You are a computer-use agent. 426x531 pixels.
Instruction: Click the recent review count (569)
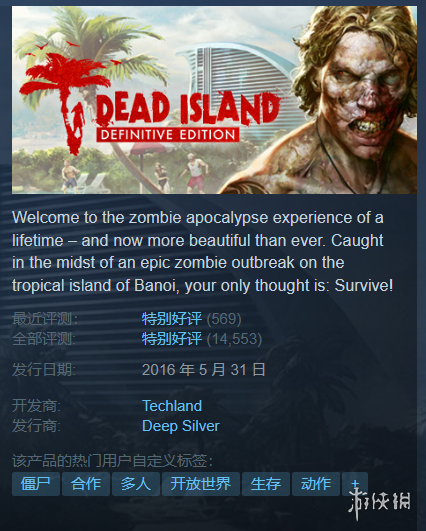click(224, 319)
